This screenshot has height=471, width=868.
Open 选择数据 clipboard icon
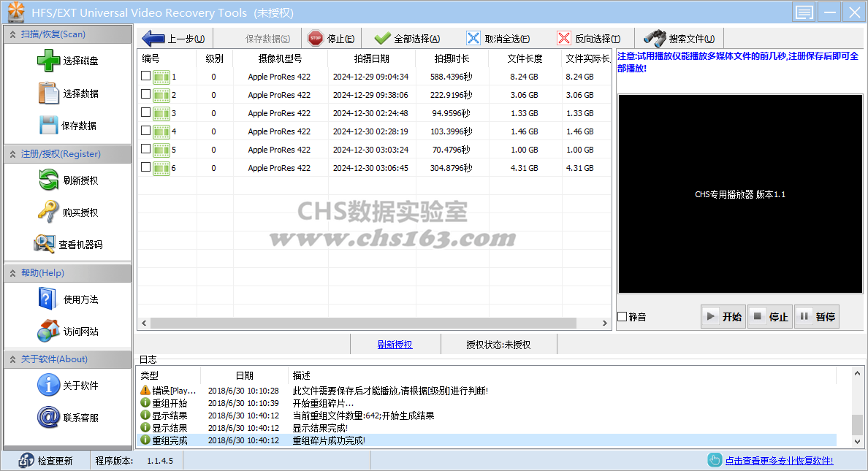coord(48,93)
